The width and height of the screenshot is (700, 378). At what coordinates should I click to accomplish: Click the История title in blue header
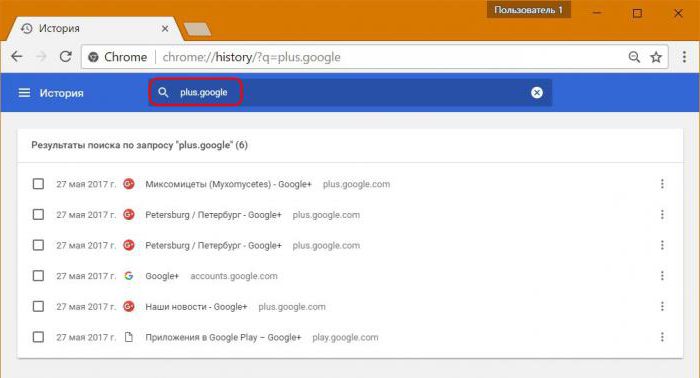(62, 93)
